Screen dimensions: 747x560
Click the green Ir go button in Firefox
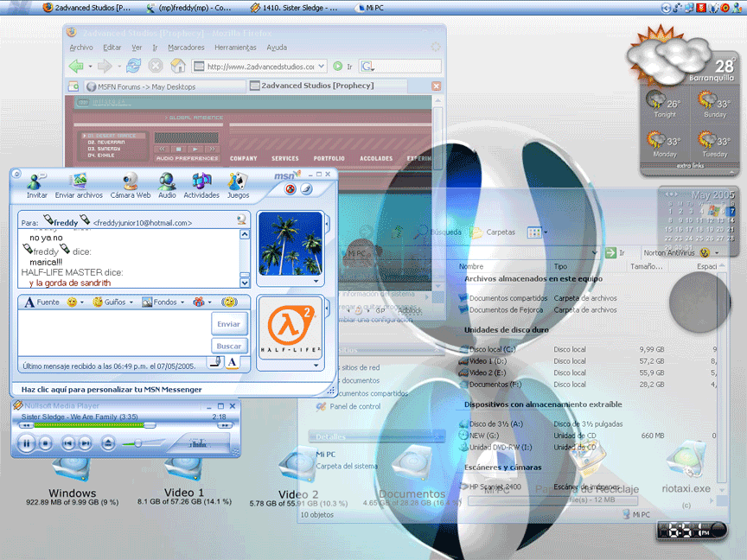pyautogui.click(x=342, y=67)
